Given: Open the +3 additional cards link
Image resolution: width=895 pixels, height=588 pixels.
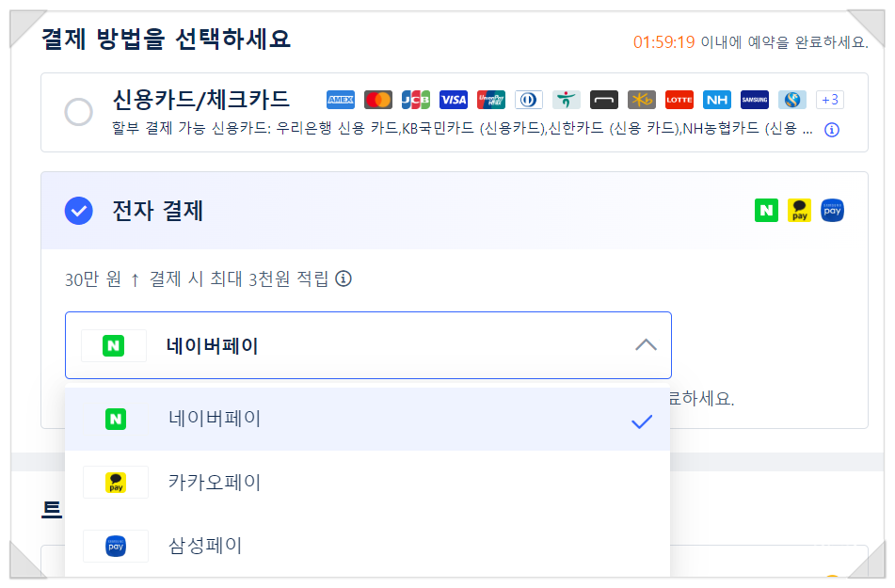Looking at the screenshot, I should [829, 99].
